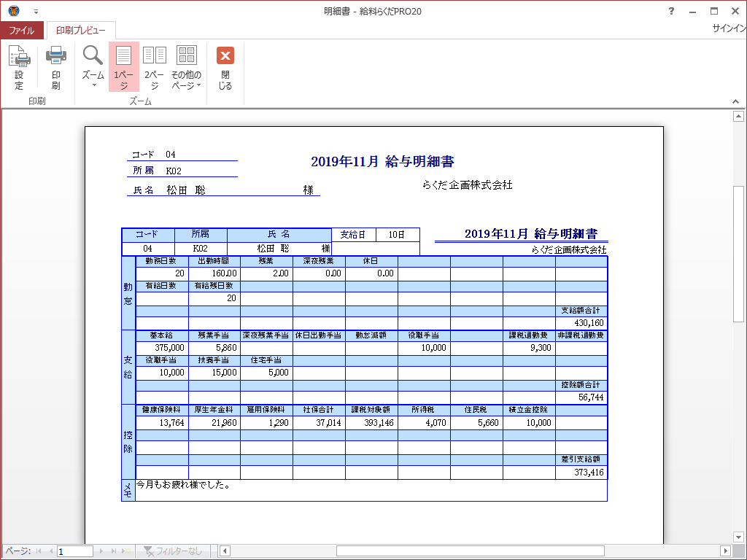Click the horizontal scrollbar right arrow
Image resolution: width=747 pixels, height=560 pixels.
click(x=725, y=551)
